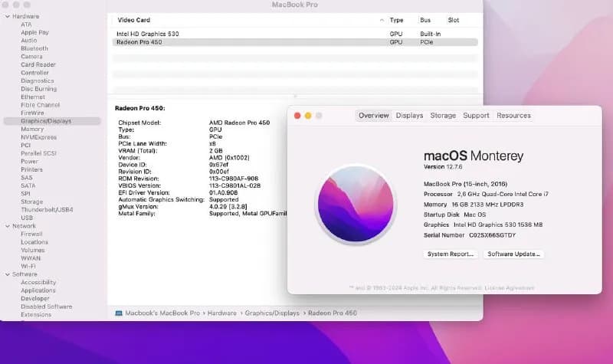Collapse the Hardware section in sidebar
Image resolution: width=613 pixels, height=364 pixels.
[8, 16]
